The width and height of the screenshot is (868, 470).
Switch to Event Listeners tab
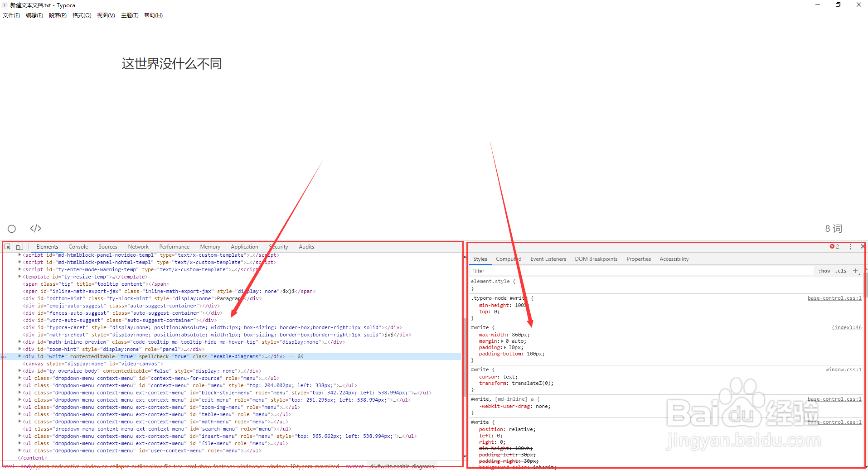click(x=548, y=259)
